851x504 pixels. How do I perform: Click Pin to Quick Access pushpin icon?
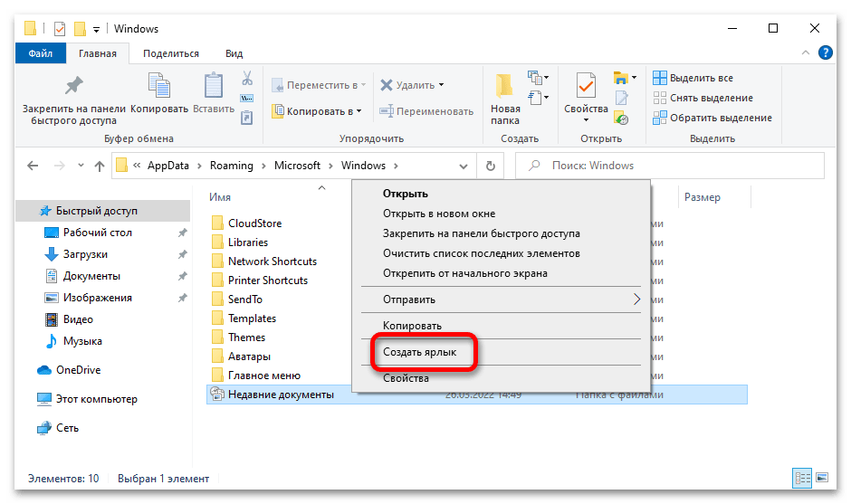point(74,86)
